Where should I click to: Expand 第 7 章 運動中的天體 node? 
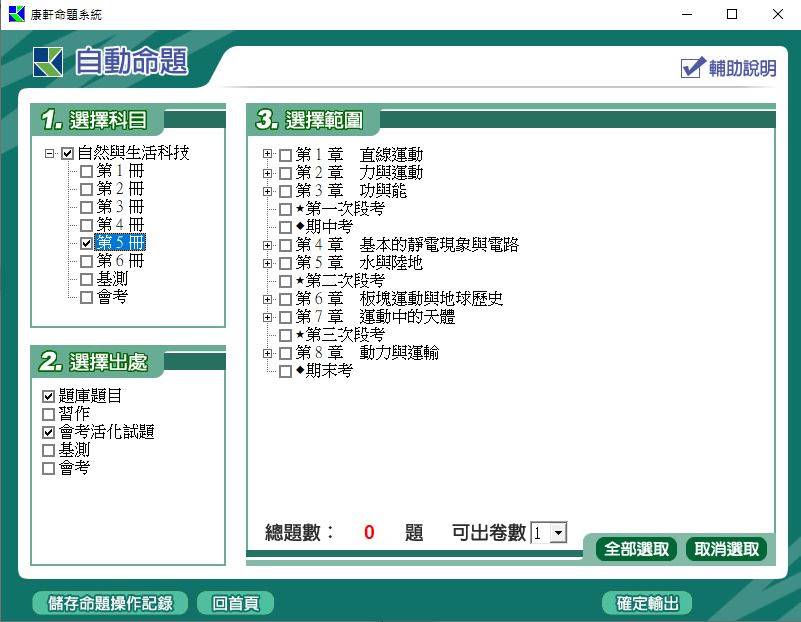coord(267,318)
